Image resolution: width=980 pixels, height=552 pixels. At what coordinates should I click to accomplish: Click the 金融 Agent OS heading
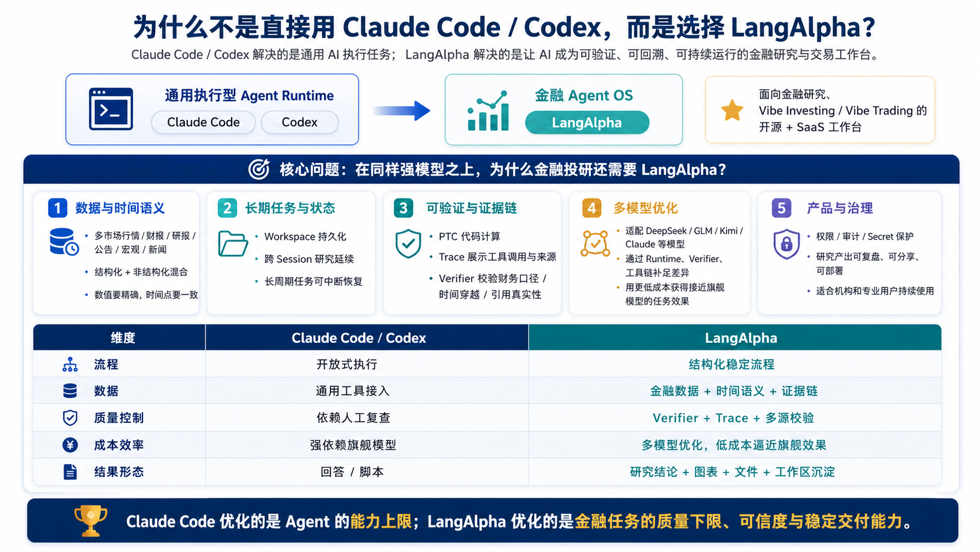[x=584, y=96]
